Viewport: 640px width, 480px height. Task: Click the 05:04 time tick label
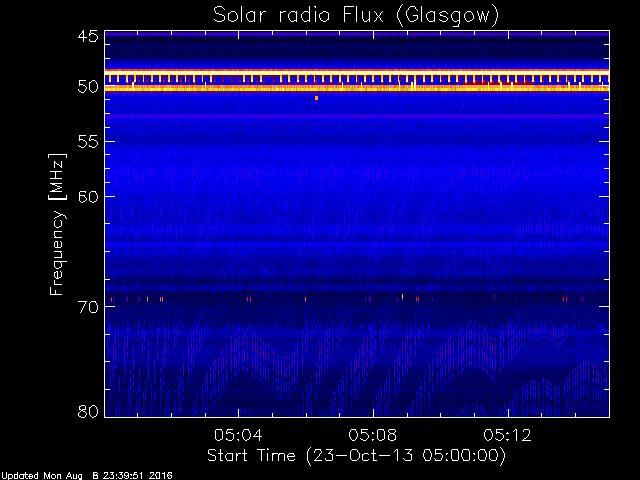238,435
